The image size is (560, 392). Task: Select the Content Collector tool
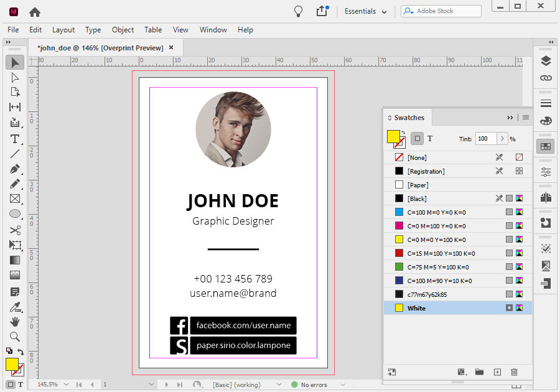tap(15, 122)
